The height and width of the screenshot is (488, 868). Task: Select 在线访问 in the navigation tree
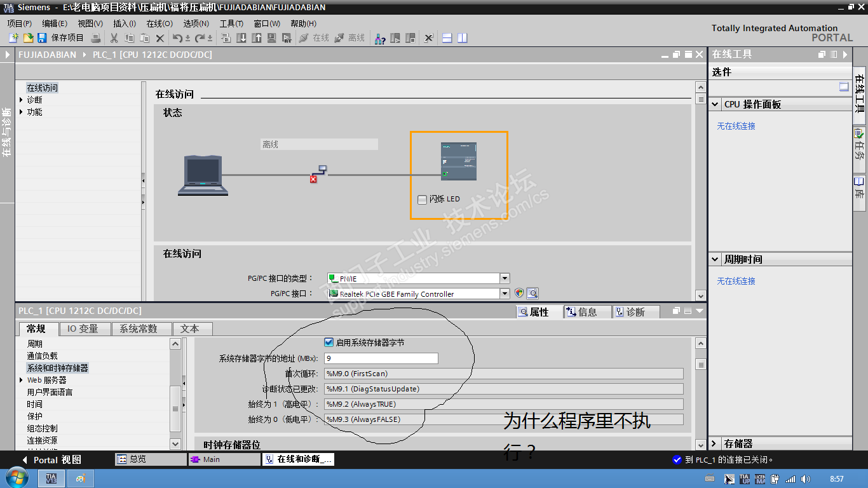tap(43, 88)
